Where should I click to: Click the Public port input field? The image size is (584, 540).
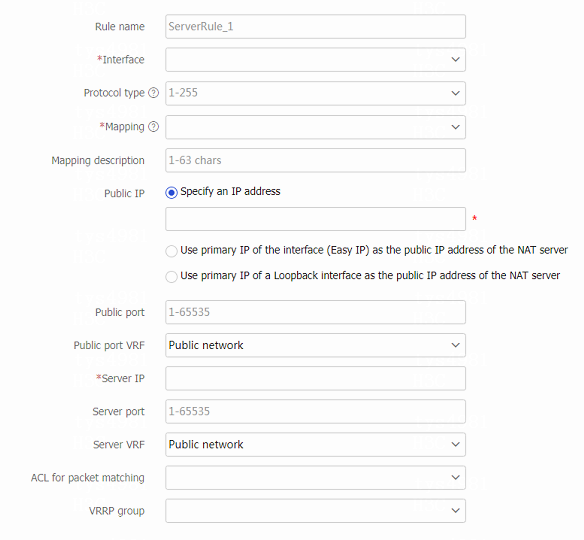315,312
